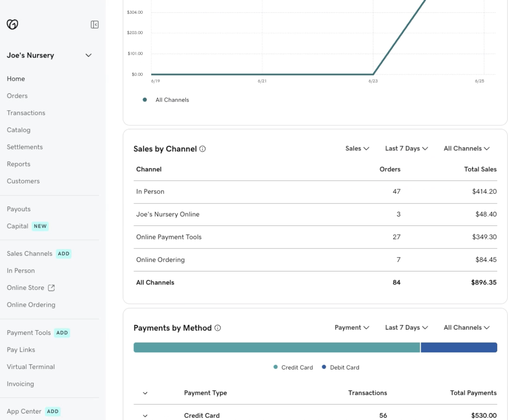The width and height of the screenshot is (508, 420).
Task: Toggle the Debit Card legend item
Action: tap(341, 367)
